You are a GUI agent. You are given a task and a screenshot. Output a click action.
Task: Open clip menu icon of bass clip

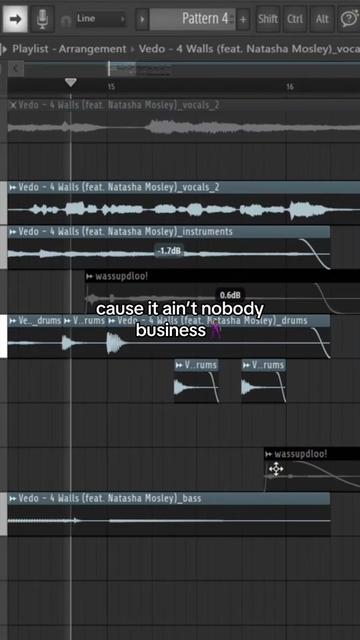click(13, 498)
